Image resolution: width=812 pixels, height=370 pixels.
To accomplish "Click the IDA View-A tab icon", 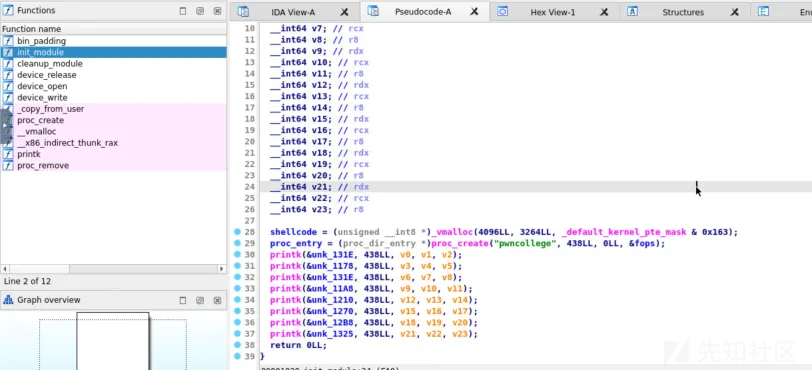I will point(243,12).
